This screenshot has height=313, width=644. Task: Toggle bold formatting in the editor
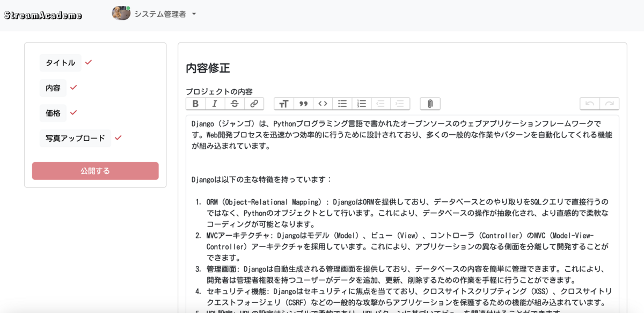click(195, 104)
